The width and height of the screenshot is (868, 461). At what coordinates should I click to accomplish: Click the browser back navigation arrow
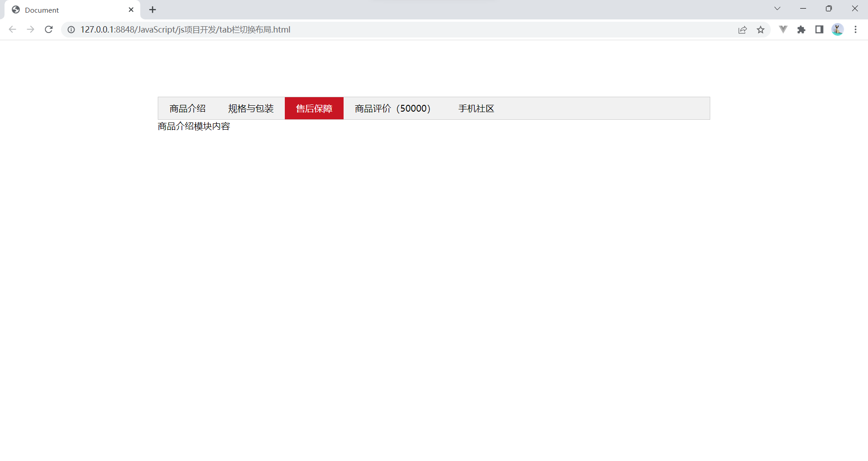coord(12,29)
